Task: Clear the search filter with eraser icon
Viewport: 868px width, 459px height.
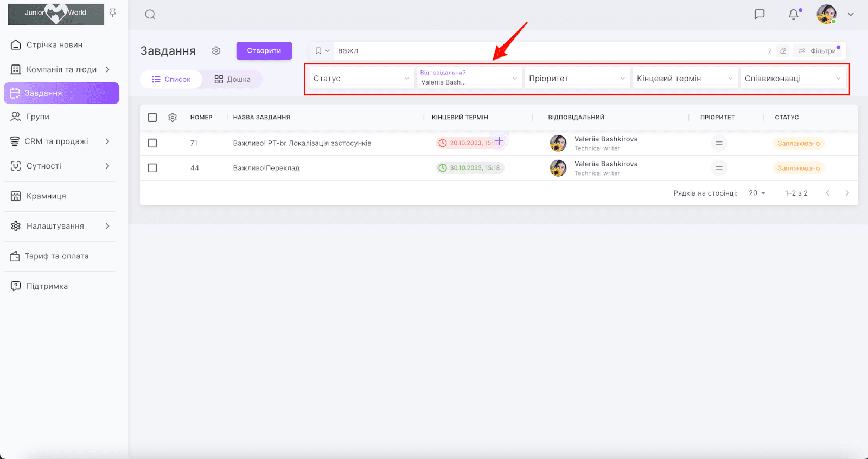Action: (782, 51)
